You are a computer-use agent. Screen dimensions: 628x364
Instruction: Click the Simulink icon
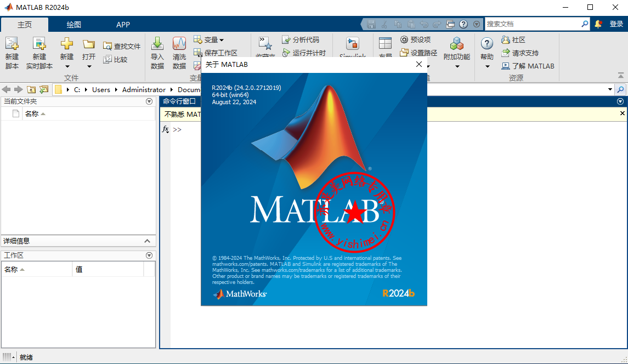pos(353,43)
